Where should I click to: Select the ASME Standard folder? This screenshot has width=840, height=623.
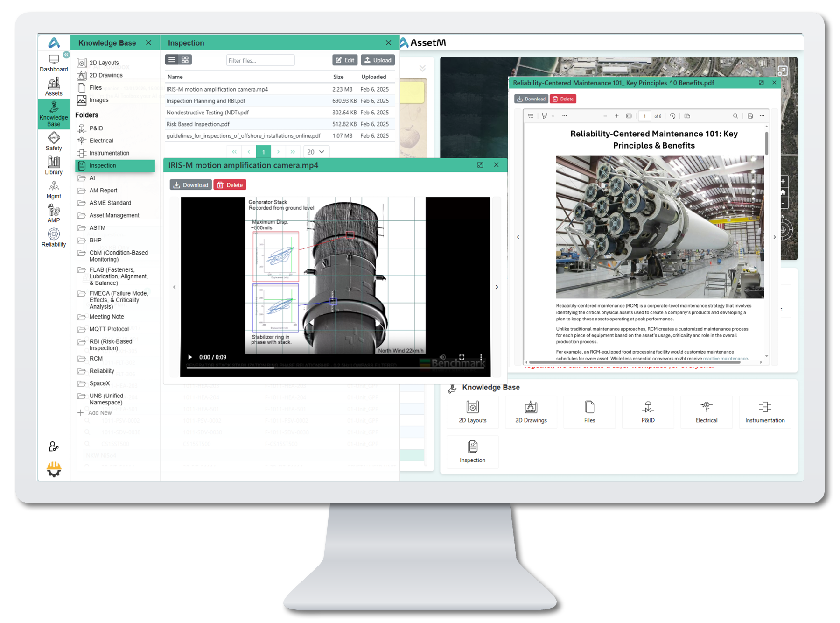tap(110, 203)
